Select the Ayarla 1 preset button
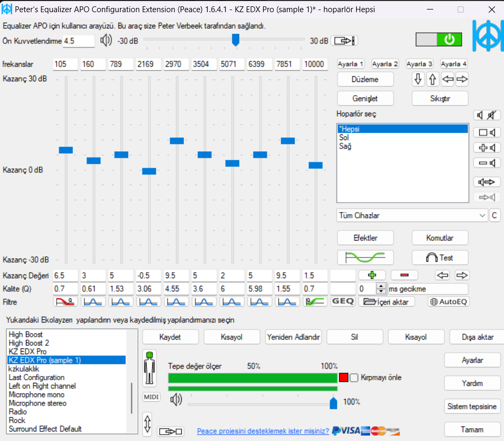504x441 pixels. click(x=350, y=63)
